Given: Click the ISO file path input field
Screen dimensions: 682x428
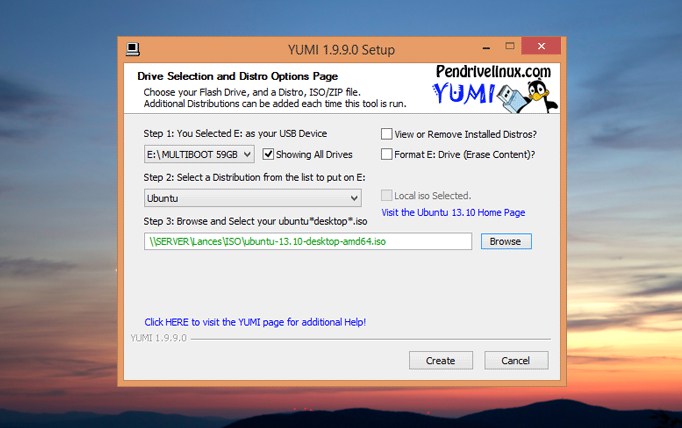Looking at the screenshot, I should (308, 241).
